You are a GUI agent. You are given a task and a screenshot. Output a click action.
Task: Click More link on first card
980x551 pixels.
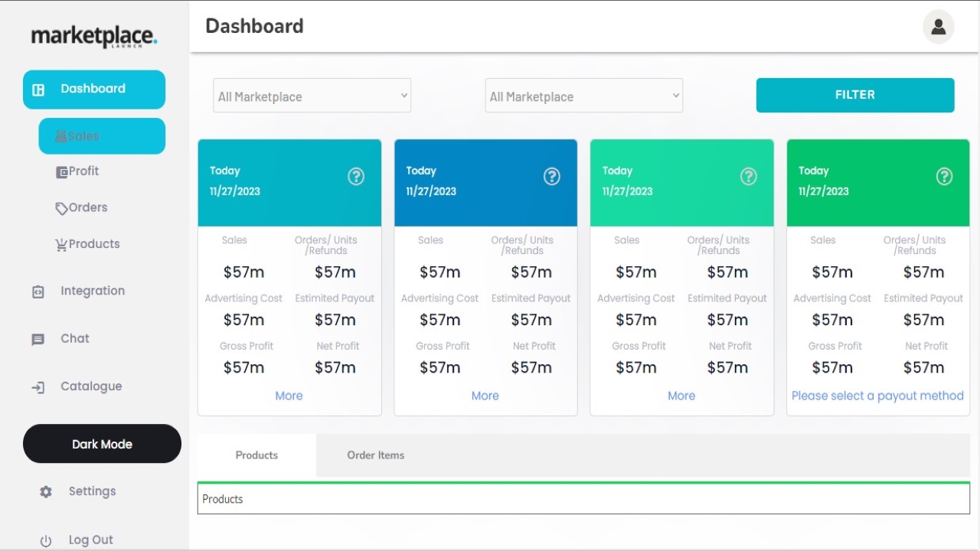pyautogui.click(x=289, y=396)
